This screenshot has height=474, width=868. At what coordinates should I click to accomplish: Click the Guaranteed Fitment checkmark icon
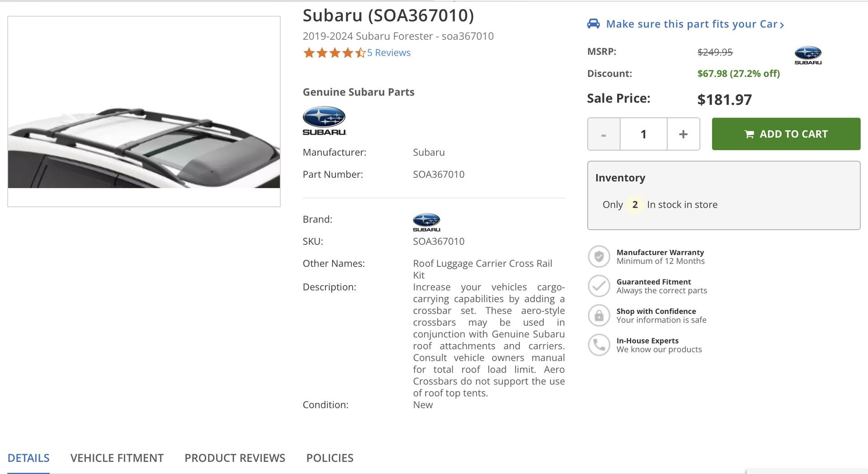pyautogui.click(x=599, y=286)
